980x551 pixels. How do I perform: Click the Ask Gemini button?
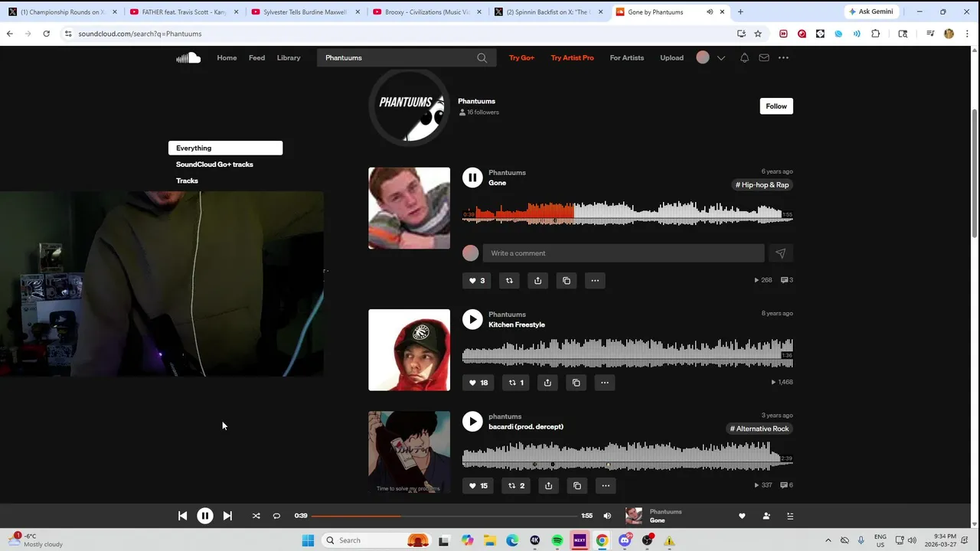pos(871,11)
